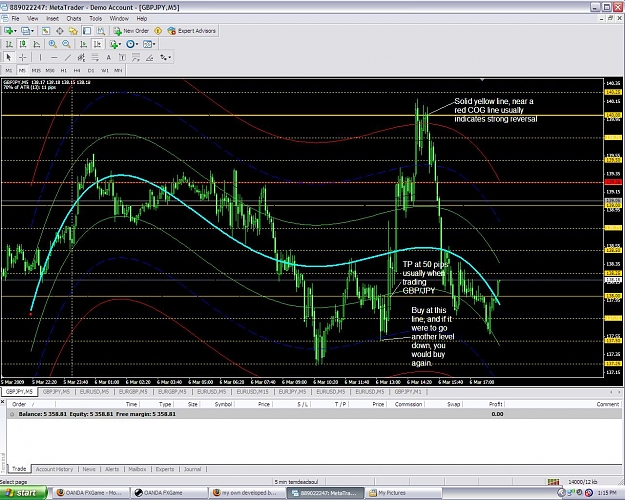Zoom in on the chart
625x500 pixels.
click(52, 44)
